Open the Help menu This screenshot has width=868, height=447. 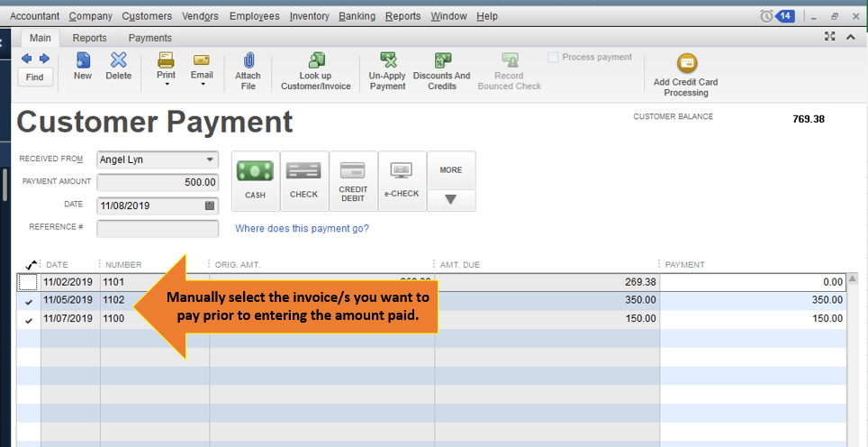pos(487,16)
